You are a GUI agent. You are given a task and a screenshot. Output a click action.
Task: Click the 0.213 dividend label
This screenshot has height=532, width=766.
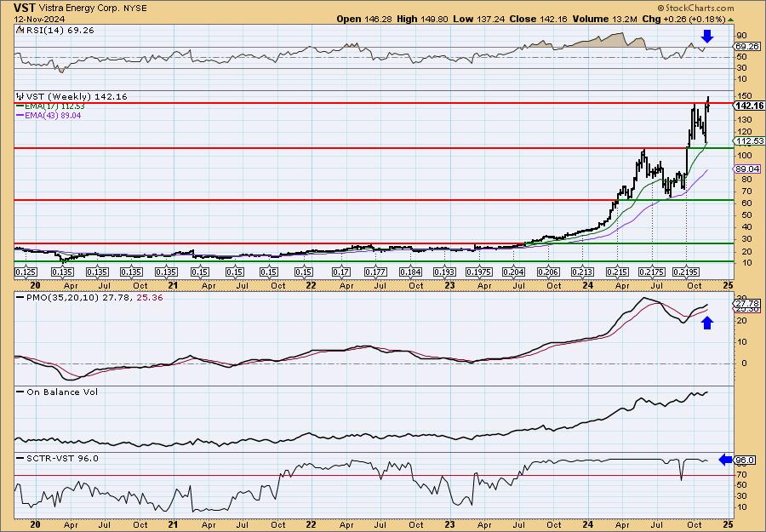[583, 272]
